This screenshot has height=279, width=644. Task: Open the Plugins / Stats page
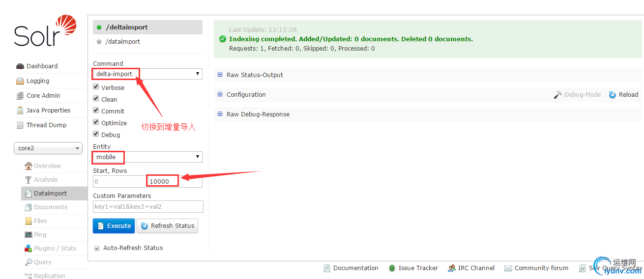pyautogui.click(x=55, y=249)
